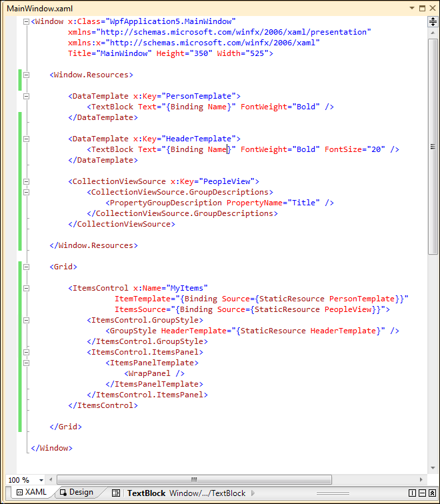This screenshot has width=440, height=504.
Task: Click the Title="MainWindow" attribute
Action: coord(109,53)
